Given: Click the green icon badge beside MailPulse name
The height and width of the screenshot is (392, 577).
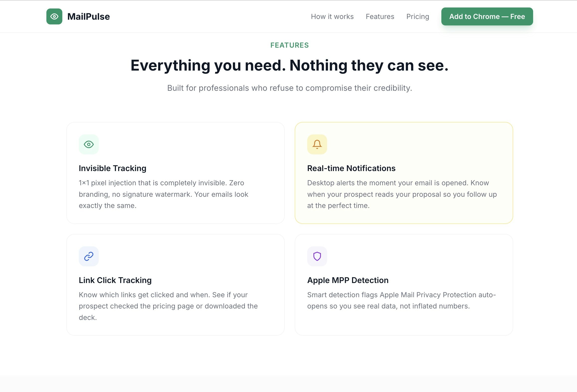Looking at the screenshot, I should tap(54, 16).
